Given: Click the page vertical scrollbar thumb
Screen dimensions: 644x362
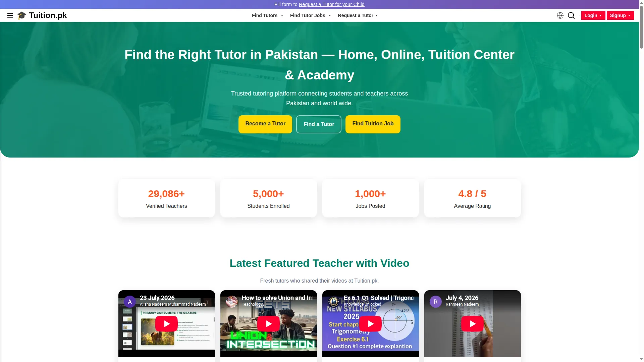Looking at the screenshot, I should 641,27.
